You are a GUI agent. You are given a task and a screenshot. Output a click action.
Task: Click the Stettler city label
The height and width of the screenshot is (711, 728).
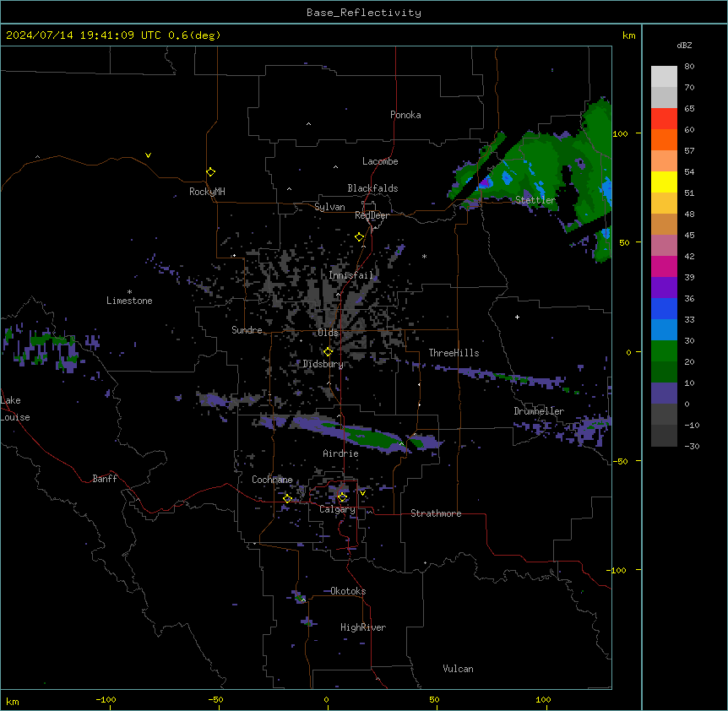(x=535, y=200)
